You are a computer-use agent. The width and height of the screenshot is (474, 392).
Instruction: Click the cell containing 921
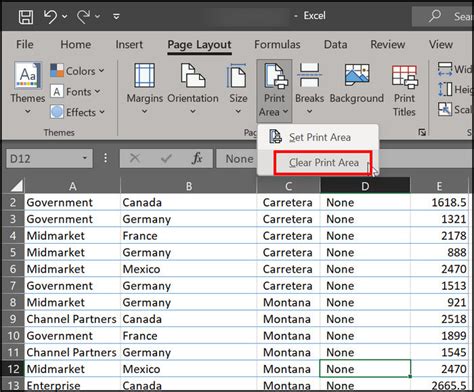tap(439, 302)
